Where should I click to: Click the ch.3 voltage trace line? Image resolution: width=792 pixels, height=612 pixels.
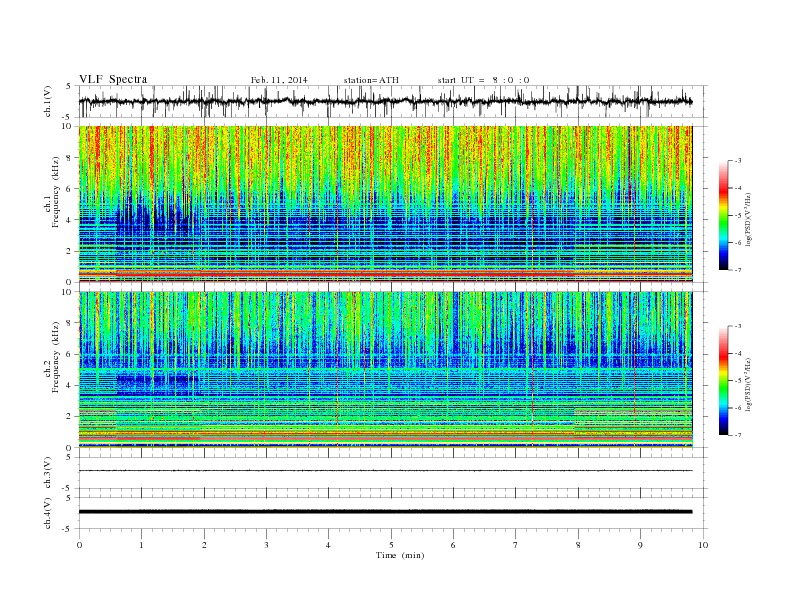click(x=385, y=471)
